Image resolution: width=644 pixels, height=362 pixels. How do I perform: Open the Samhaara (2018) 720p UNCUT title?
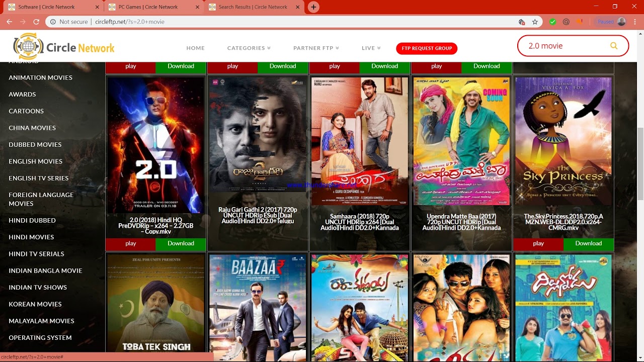tap(360, 222)
